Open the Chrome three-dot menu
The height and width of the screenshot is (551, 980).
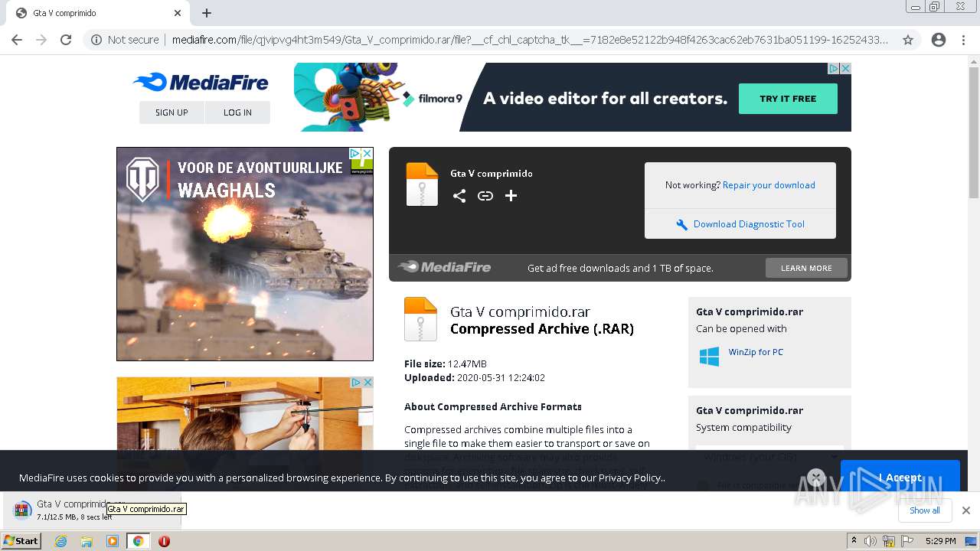click(x=963, y=40)
